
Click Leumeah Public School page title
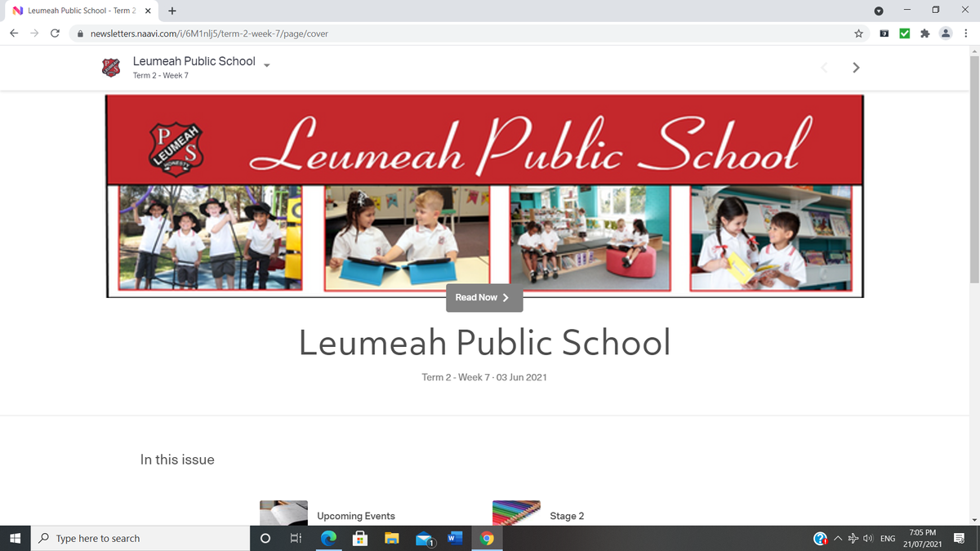tap(484, 342)
